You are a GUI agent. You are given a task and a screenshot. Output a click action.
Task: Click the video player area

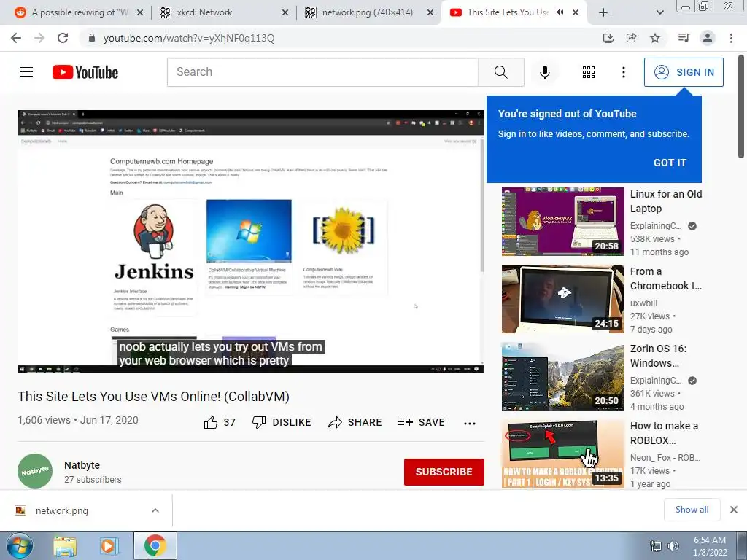click(x=251, y=241)
